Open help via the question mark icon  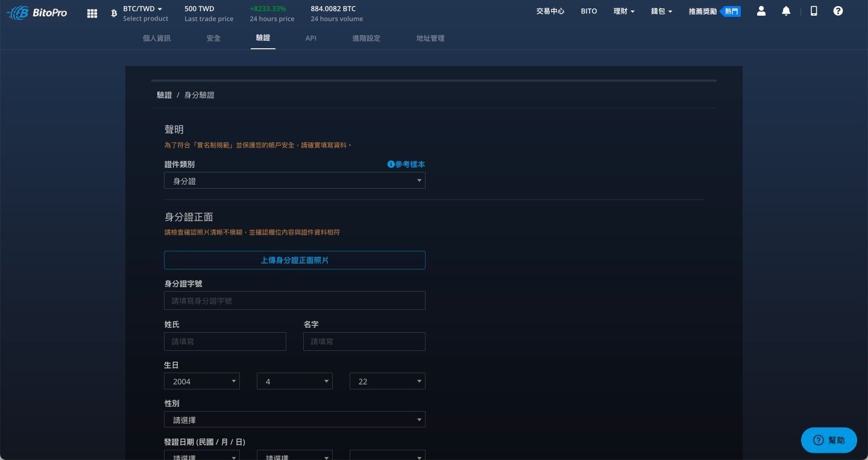(838, 11)
